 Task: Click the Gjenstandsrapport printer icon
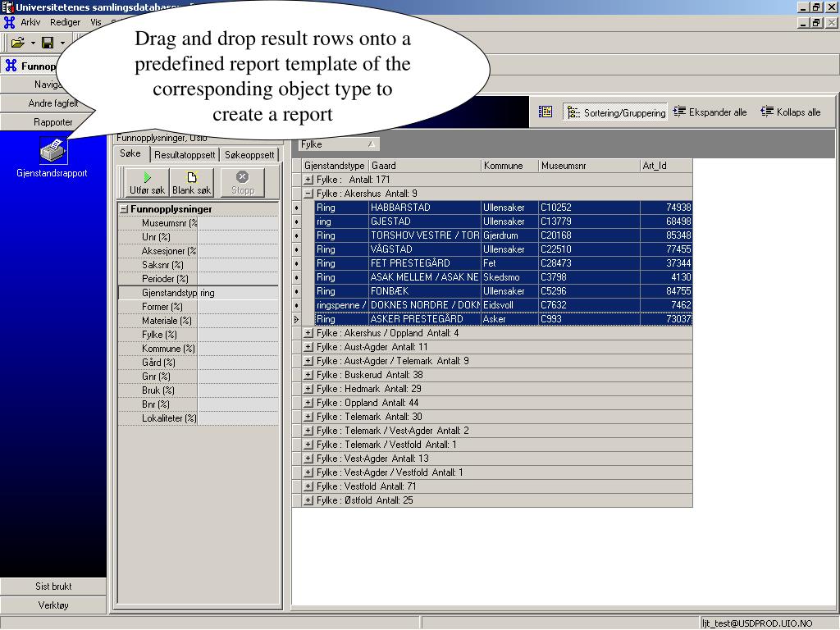click(53, 151)
